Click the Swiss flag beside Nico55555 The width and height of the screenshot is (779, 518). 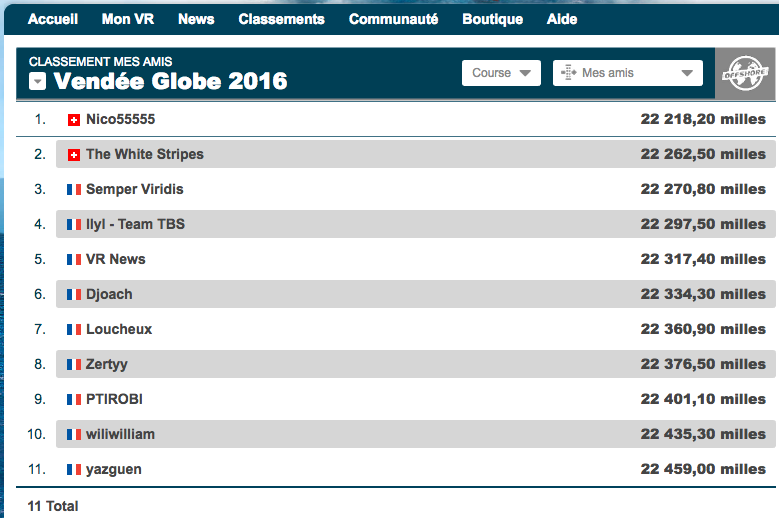(73, 120)
